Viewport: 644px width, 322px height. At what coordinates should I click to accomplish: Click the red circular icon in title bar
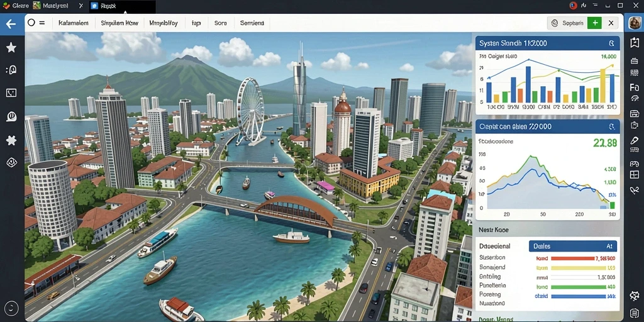point(574,5)
